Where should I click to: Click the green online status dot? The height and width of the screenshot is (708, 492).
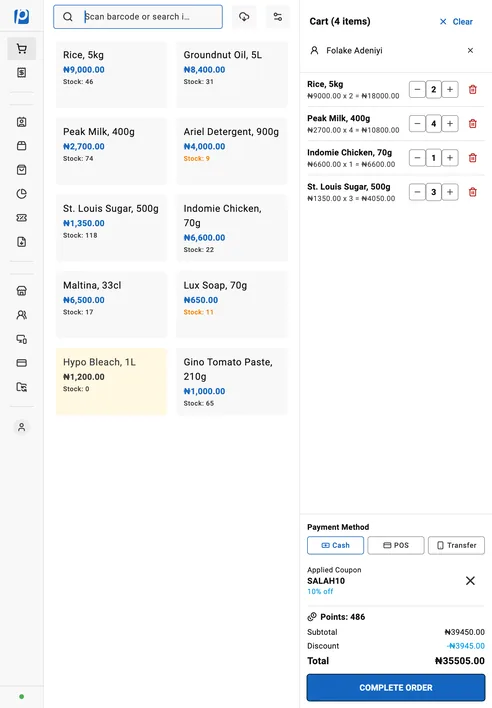(21, 697)
